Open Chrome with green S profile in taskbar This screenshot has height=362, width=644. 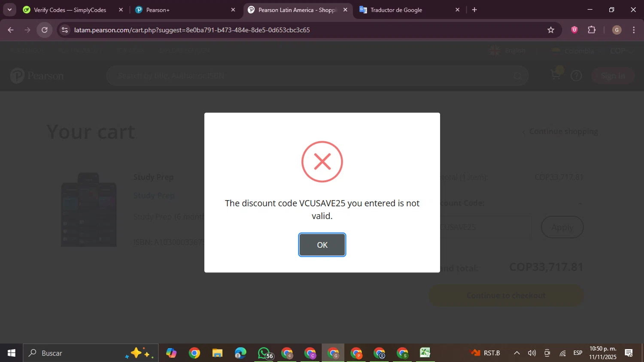point(402,353)
